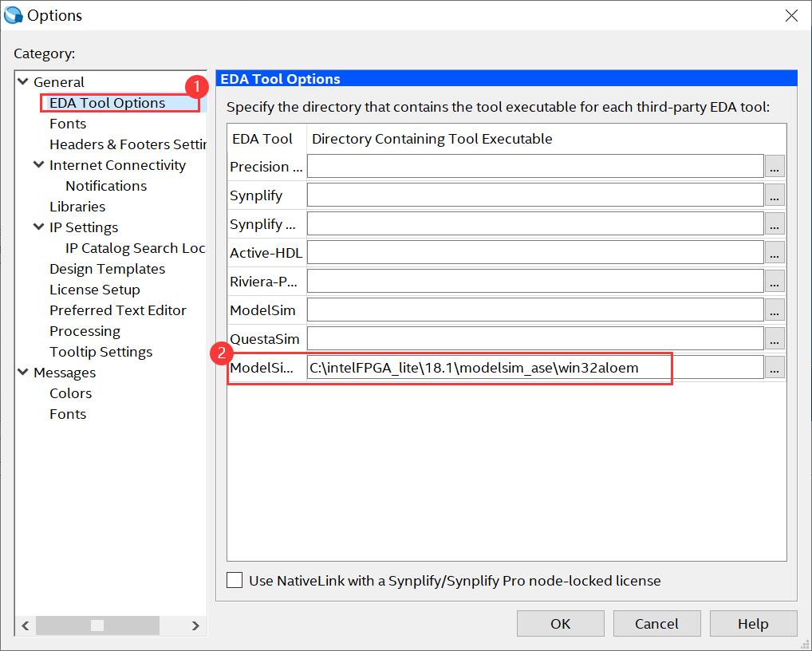This screenshot has height=651, width=812.
Task: Dismiss the dialog with Cancel
Action: point(656,623)
